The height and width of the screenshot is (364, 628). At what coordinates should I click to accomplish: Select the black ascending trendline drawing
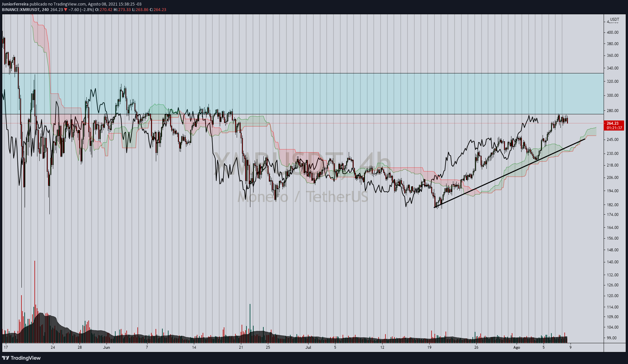(510, 173)
